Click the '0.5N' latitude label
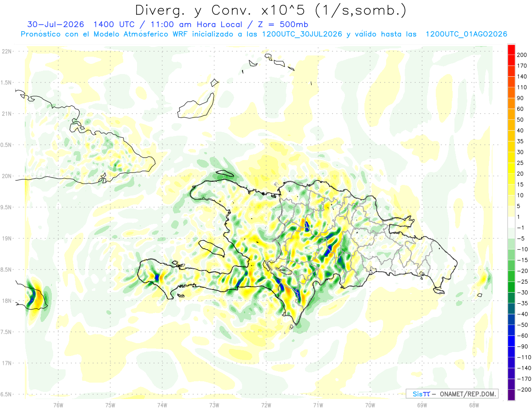The image size is (532, 411). tap(6, 145)
